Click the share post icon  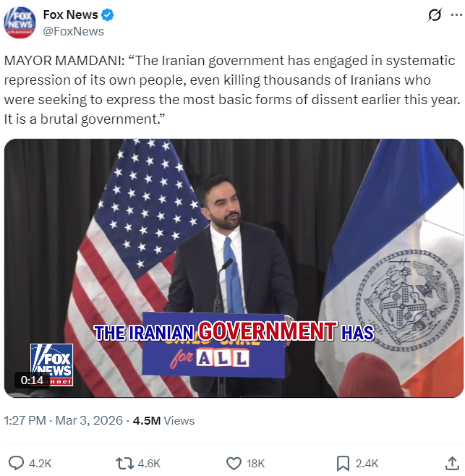pyautogui.click(x=453, y=463)
